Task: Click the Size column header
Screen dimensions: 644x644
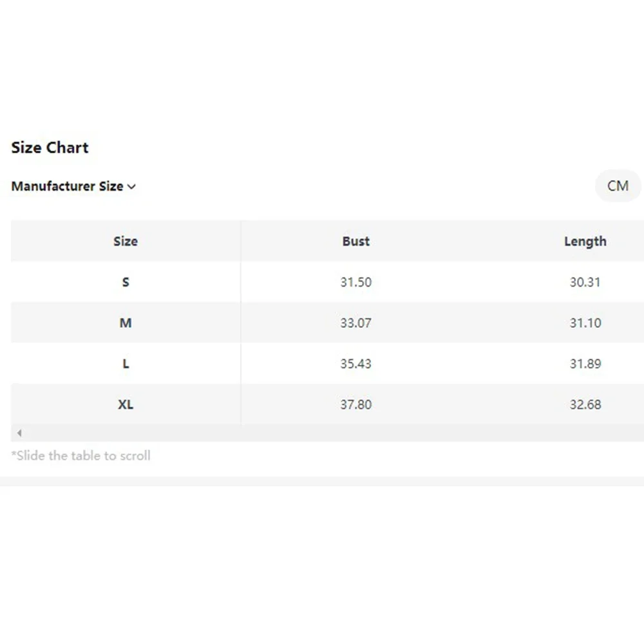Action: 126,241
